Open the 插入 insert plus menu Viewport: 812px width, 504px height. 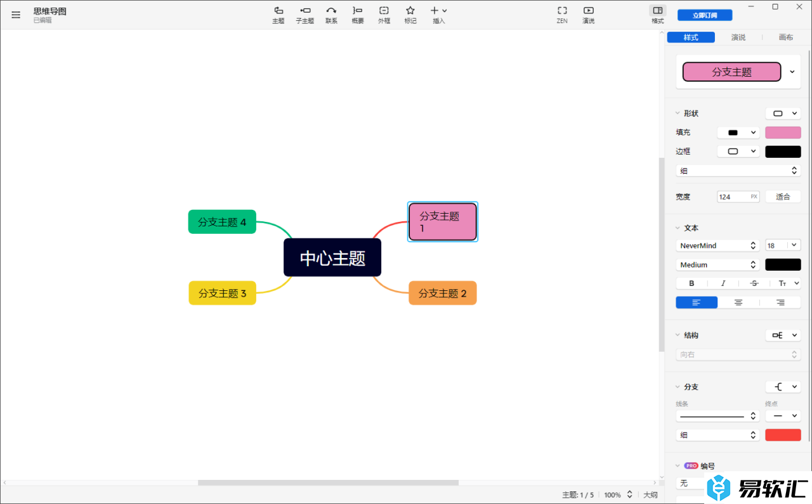(439, 15)
